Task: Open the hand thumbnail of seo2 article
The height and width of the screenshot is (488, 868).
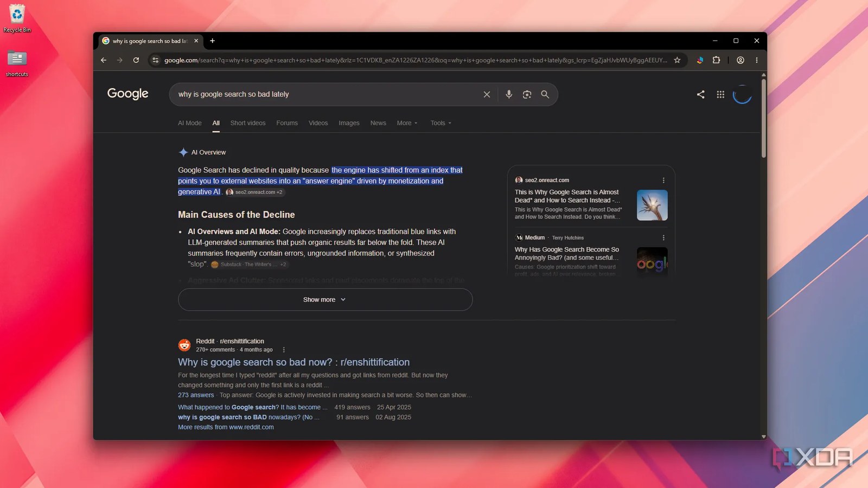Action: tap(652, 205)
